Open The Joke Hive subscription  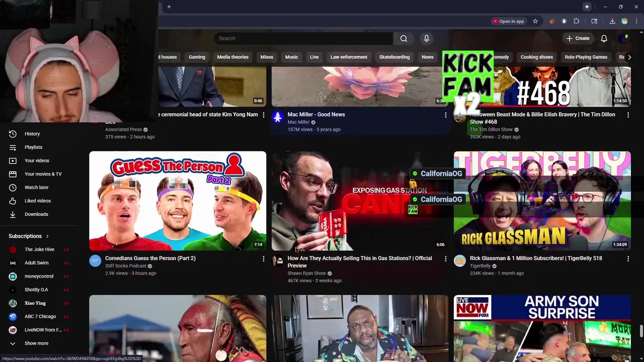click(39, 249)
